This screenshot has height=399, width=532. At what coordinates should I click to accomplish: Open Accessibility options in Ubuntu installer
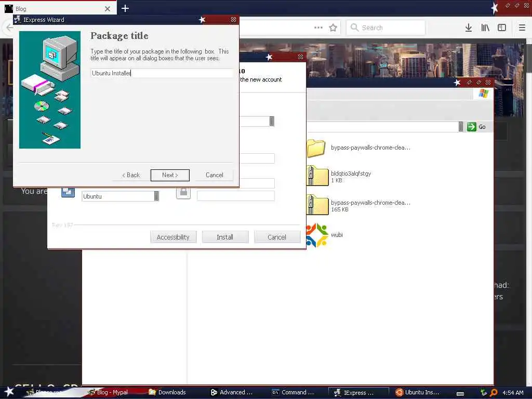coord(173,237)
